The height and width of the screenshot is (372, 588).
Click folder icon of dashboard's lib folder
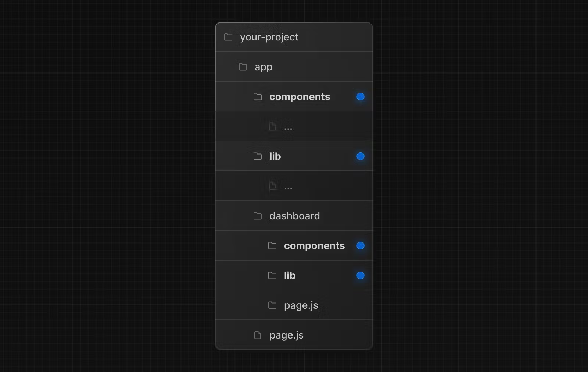tap(272, 276)
